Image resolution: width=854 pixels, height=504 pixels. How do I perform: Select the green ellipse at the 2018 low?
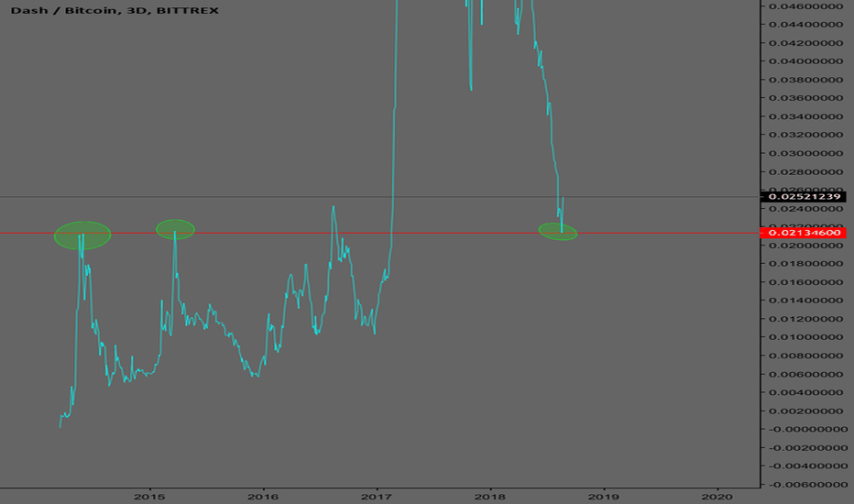[x=558, y=232]
